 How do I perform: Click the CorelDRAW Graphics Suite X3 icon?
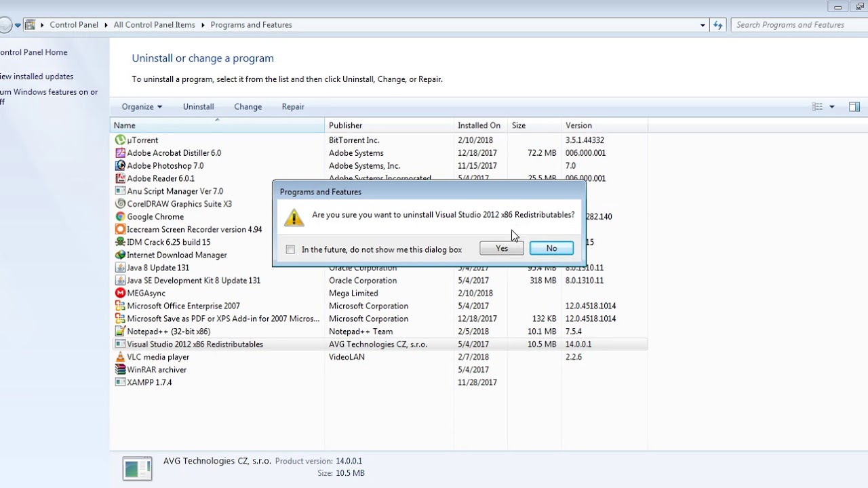click(120, 204)
